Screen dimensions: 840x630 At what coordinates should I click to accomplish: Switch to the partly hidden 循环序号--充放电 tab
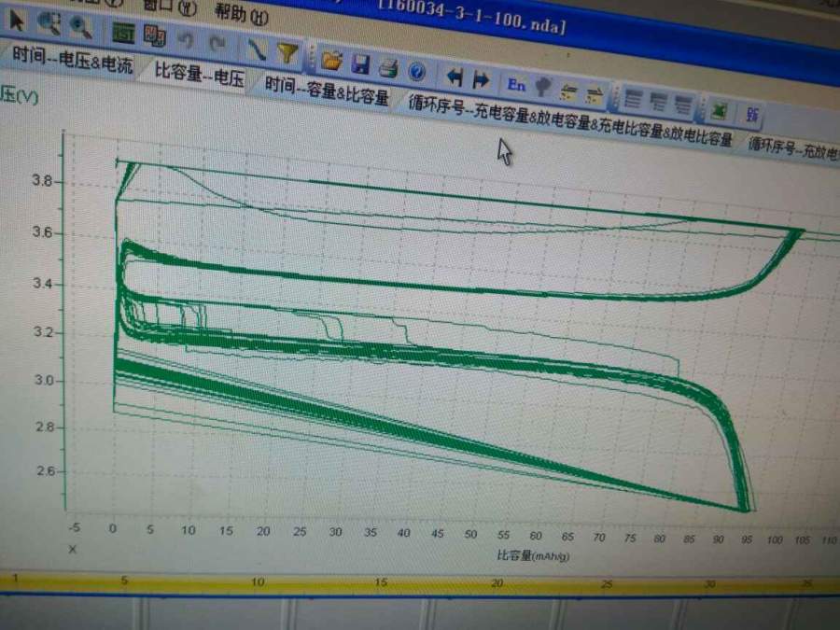click(x=792, y=148)
